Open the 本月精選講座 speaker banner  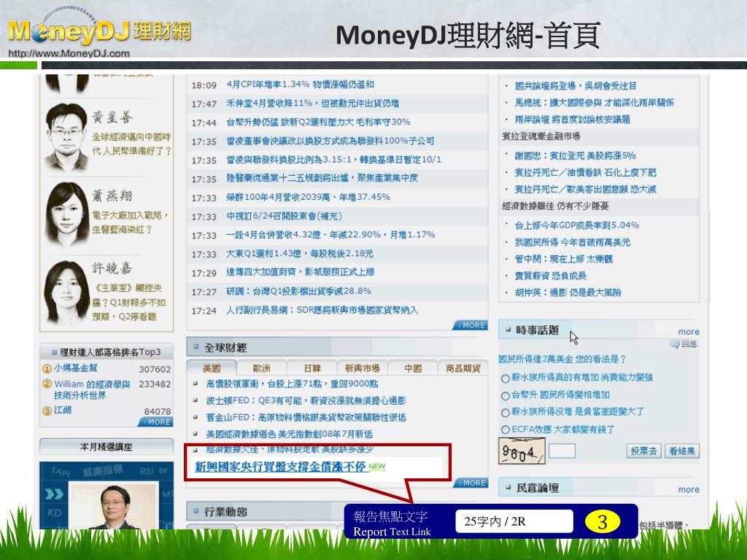107,495
